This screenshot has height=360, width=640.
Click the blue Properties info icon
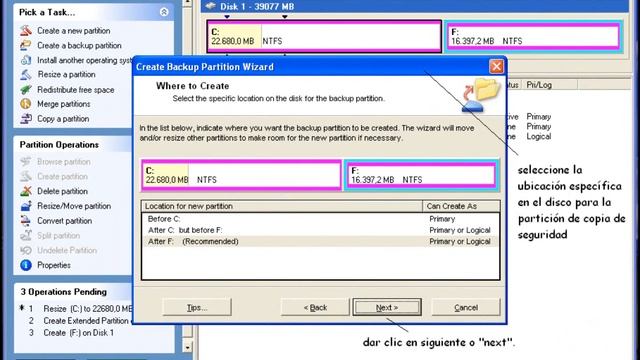pos(26,265)
